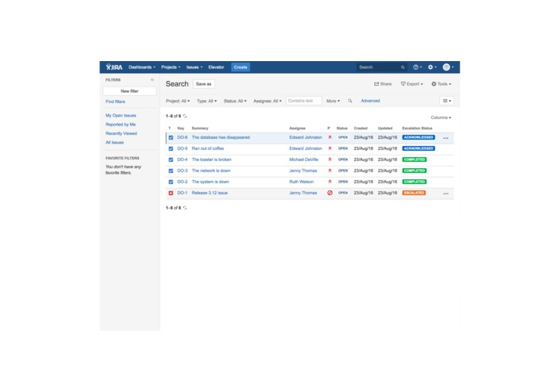Open the Export dropdown
The height and width of the screenshot is (392, 552).
(x=412, y=84)
